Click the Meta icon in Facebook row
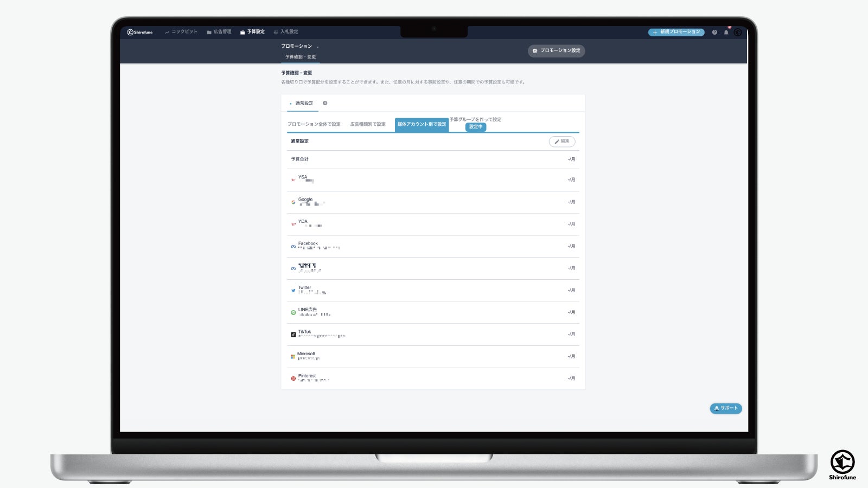This screenshot has height=488, width=868. [x=293, y=246]
